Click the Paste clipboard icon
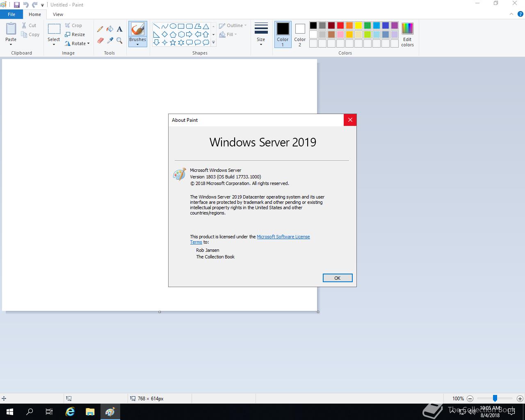525x420 pixels. [11, 29]
